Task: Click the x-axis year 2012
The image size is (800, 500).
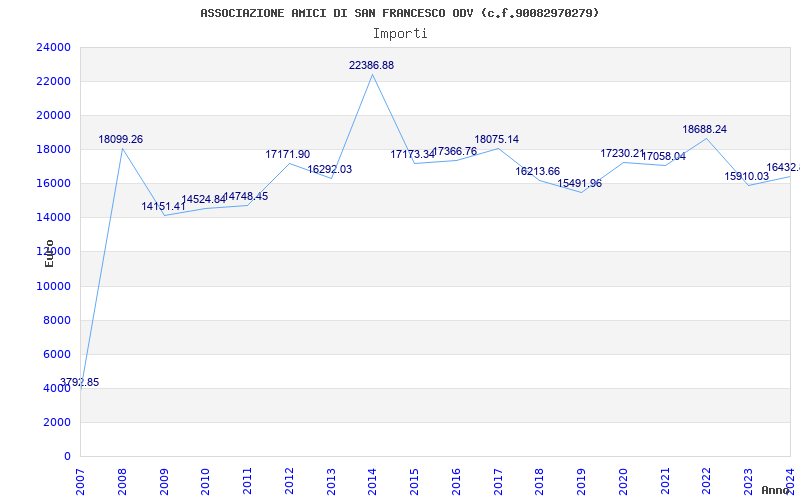Action: [289, 482]
